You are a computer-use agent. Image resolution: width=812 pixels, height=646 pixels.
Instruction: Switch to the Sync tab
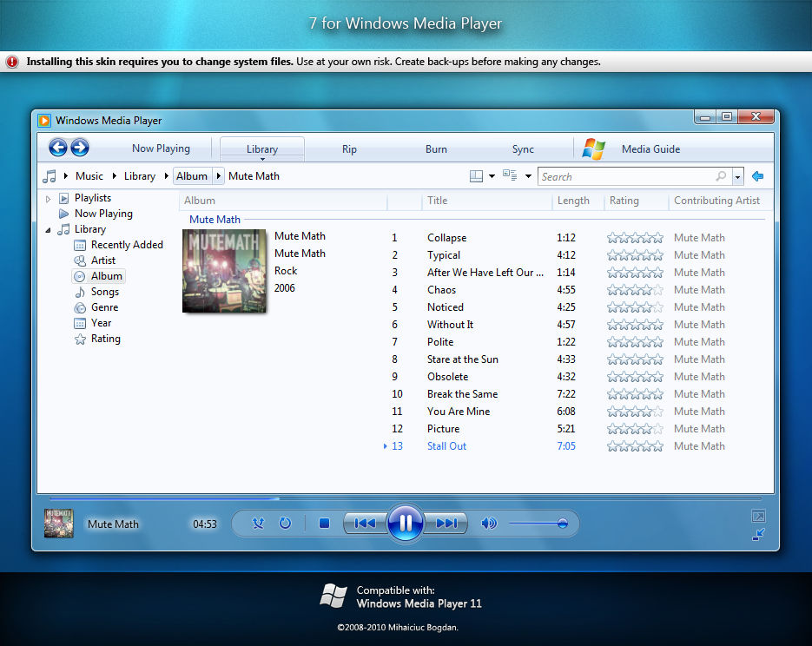click(x=523, y=149)
